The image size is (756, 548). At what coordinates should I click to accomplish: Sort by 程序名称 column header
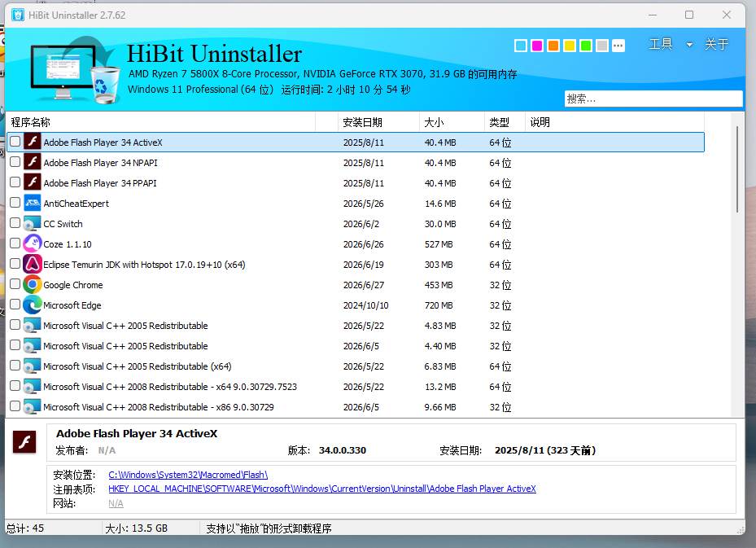point(161,122)
